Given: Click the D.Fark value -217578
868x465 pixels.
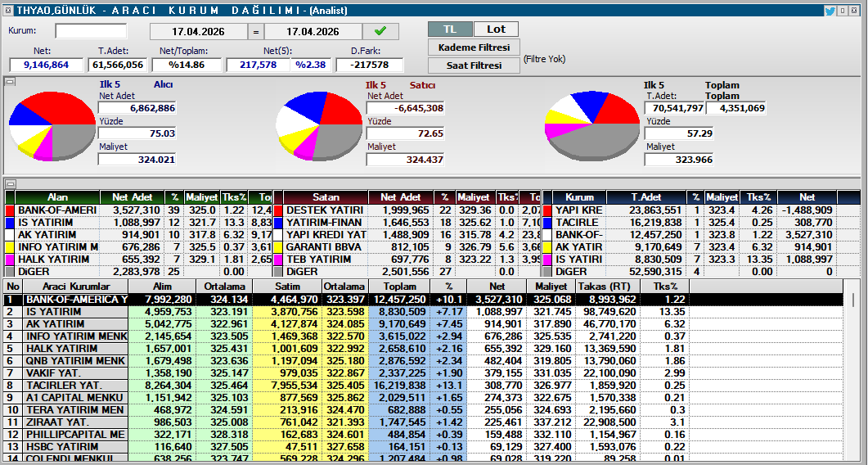Looking at the screenshot, I should tap(369, 65).
